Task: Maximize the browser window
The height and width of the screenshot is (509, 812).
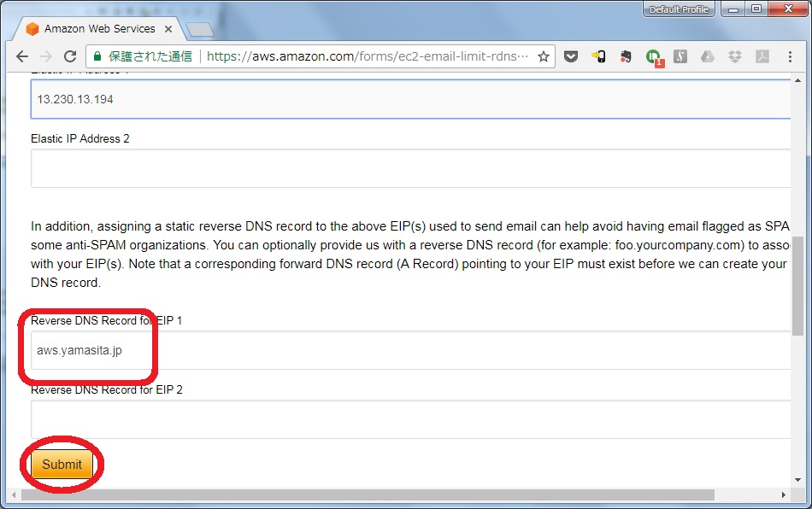Action: 756,9
